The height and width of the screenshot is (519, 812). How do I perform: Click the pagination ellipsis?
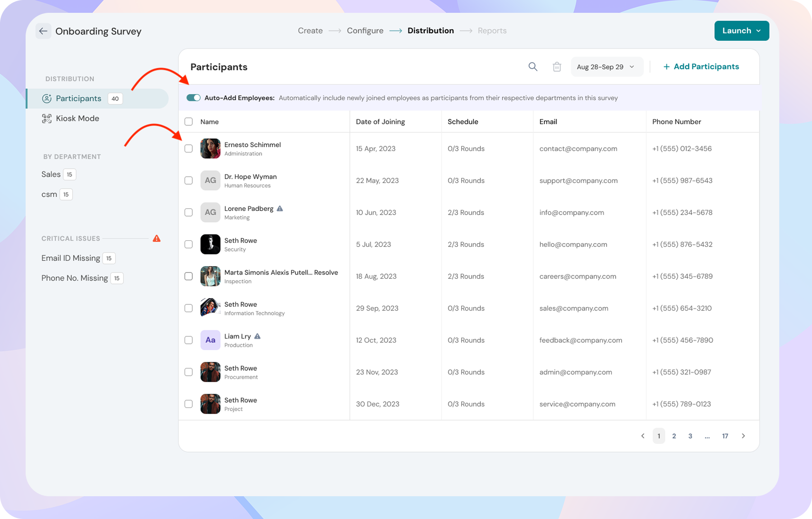(707, 436)
